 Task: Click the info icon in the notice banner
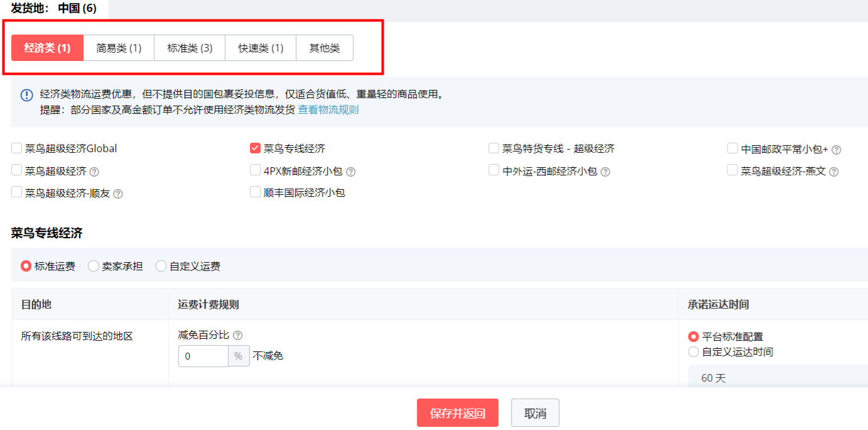tap(26, 94)
